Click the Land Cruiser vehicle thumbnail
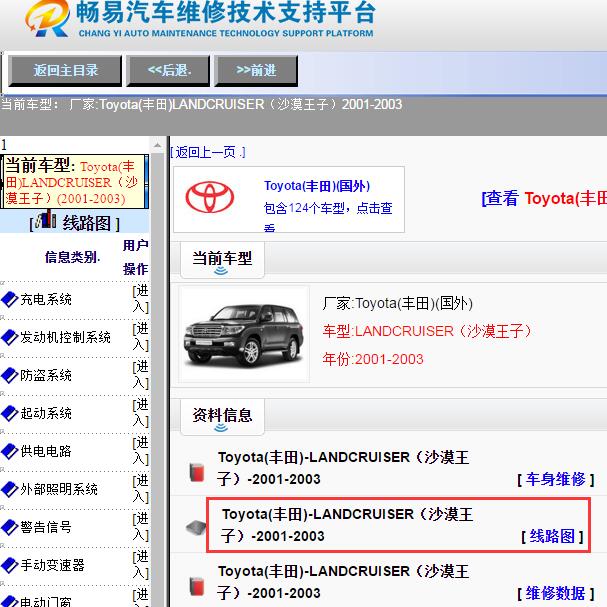Viewport: 607px width, 607px height. tap(244, 334)
